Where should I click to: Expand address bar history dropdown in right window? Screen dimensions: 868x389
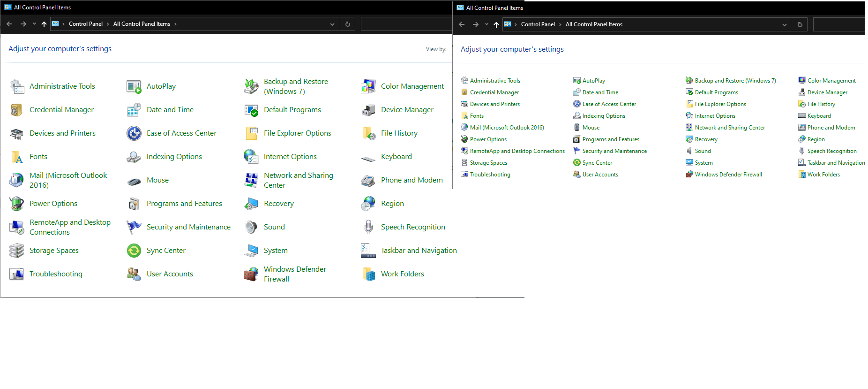click(785, 25)
